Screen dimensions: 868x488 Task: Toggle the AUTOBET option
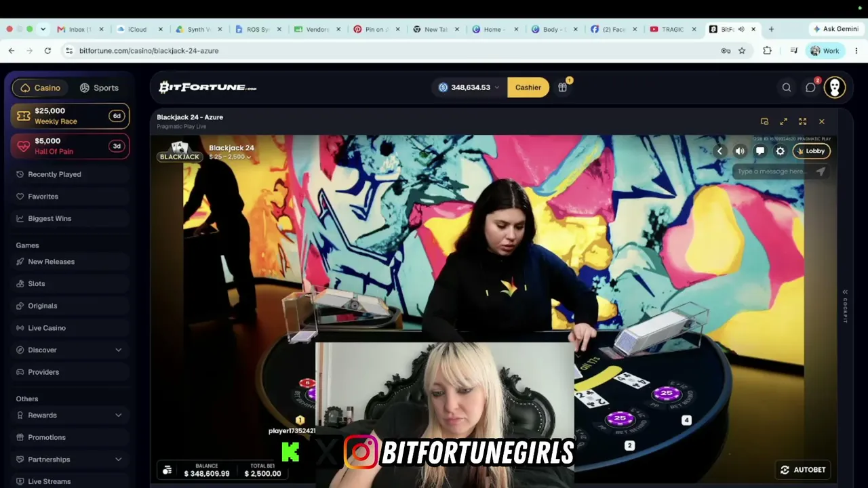click(803, 470)
